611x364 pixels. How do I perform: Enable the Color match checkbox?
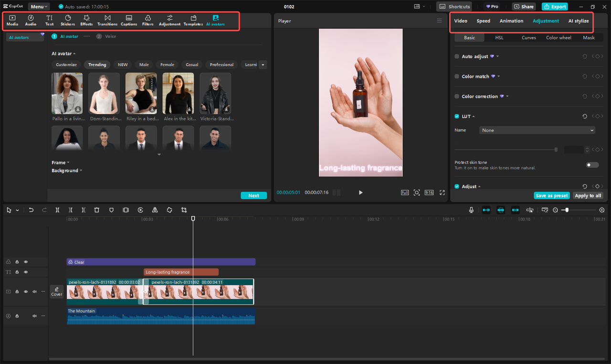[457, 76]
